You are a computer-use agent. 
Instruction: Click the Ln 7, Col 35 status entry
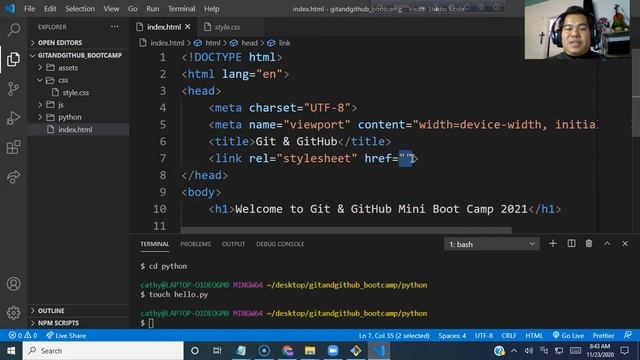[394, 336]
